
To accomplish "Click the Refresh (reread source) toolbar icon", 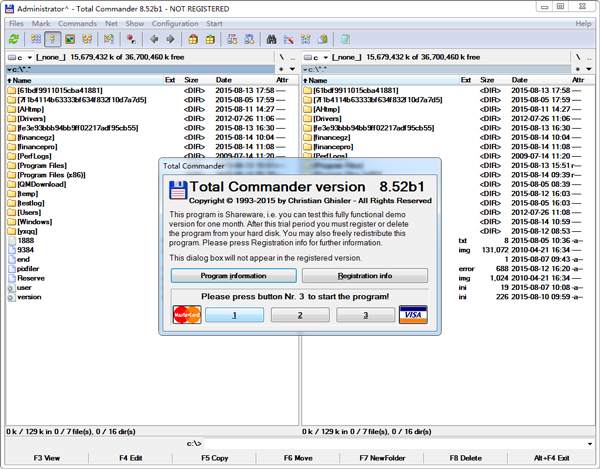I will pos(13,40).
